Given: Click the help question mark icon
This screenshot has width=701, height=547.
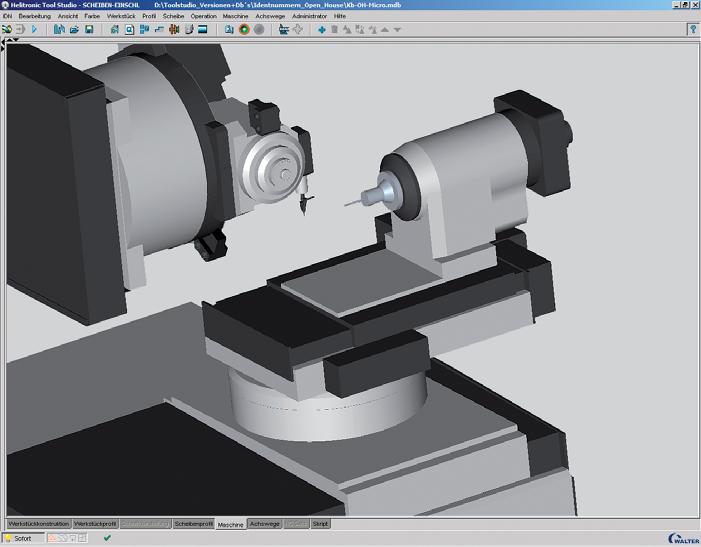Looking at the screenshot, I should 693,29.
